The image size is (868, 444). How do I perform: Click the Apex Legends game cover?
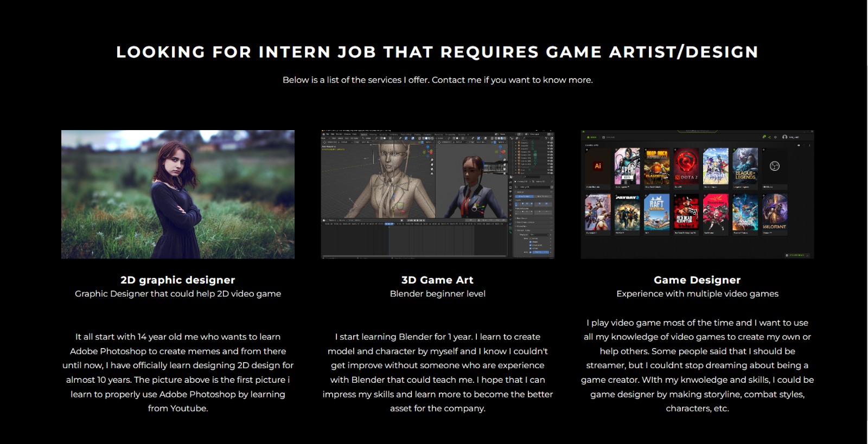(x=627, y=166)
